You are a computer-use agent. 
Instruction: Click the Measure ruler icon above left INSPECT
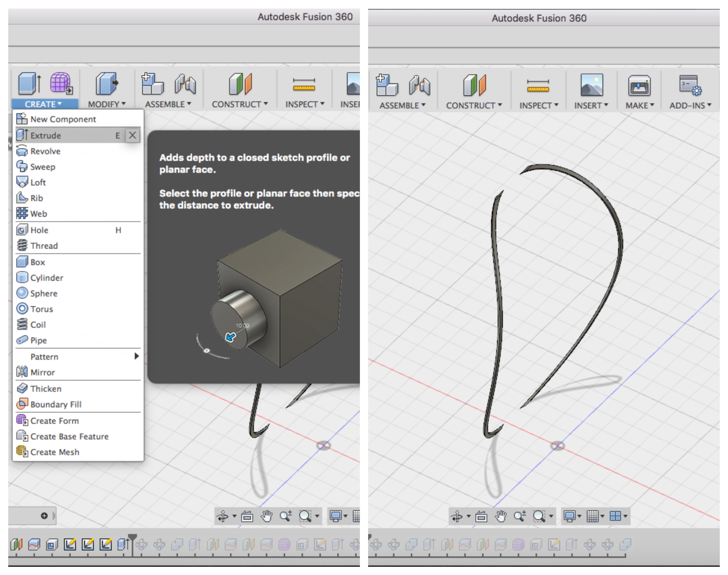[304, 84]
